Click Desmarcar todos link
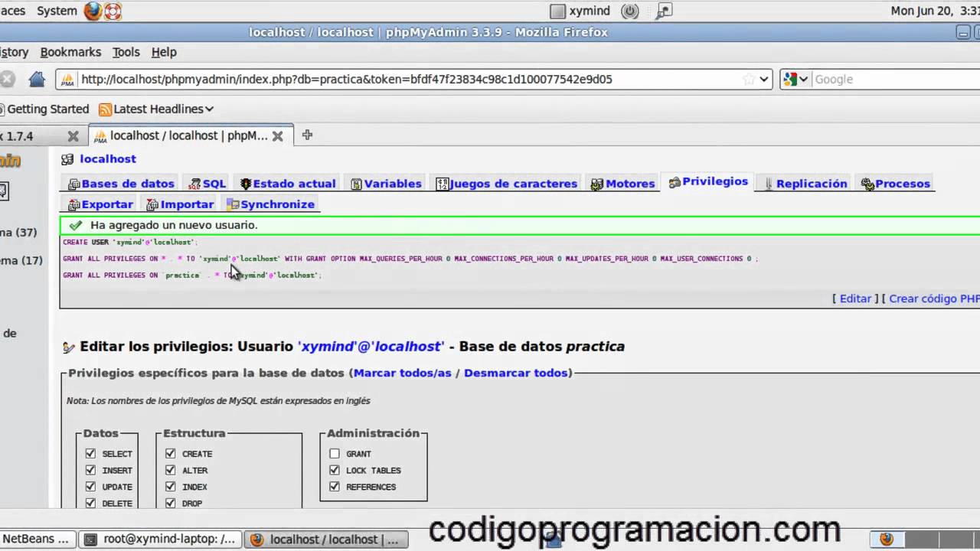Viewport: 980px width, 551px height. (x=516, y=373)
